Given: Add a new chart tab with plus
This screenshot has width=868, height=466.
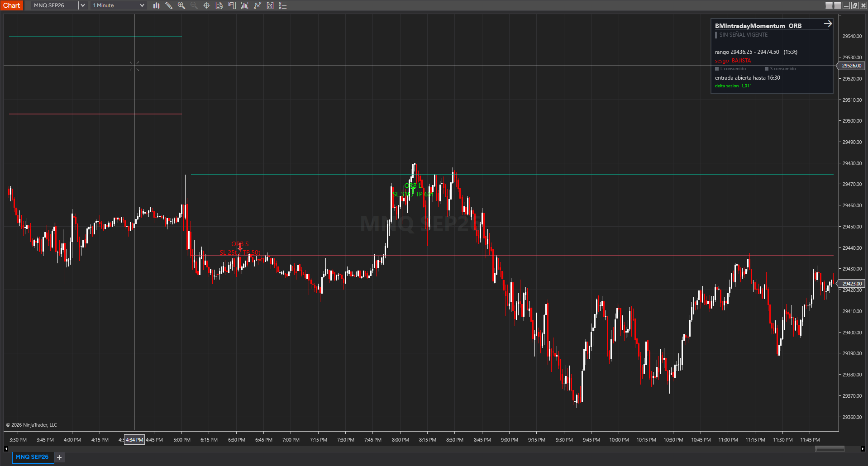Looking at the screenshot, I should (59, 457).
